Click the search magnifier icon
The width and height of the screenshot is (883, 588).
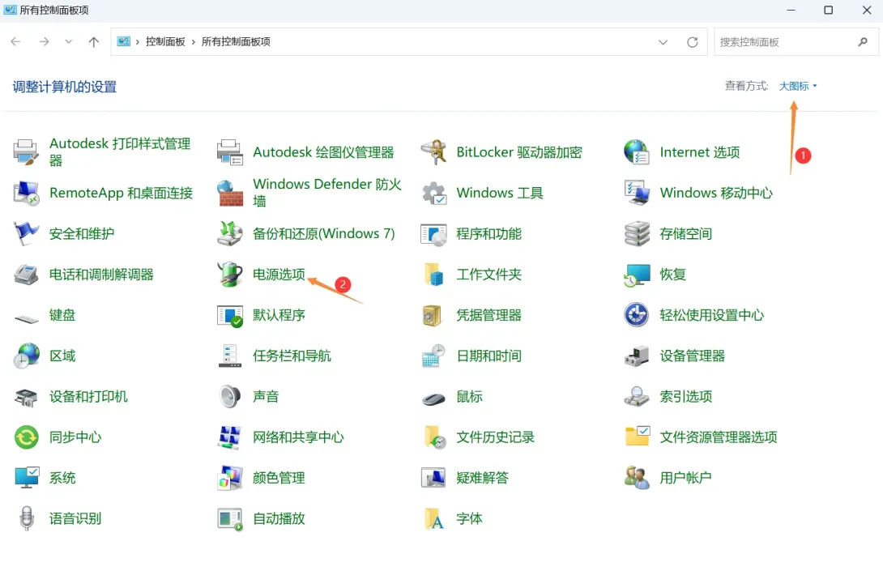pos(863,41)
